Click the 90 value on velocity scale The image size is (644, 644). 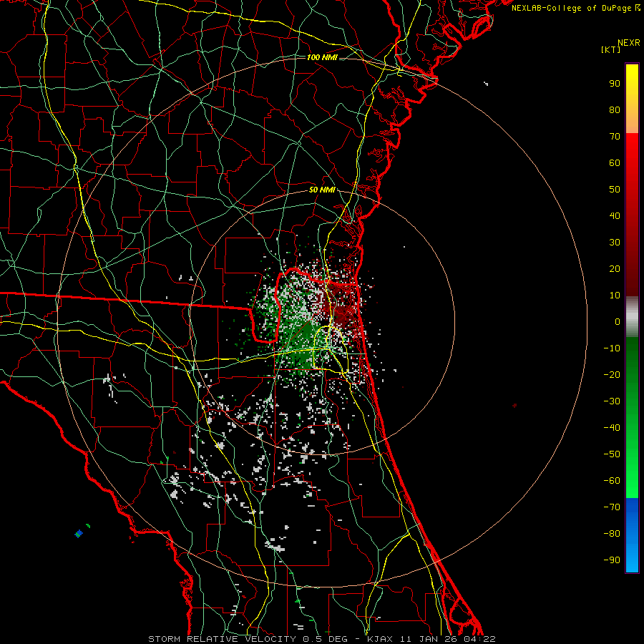pos(615,84)
